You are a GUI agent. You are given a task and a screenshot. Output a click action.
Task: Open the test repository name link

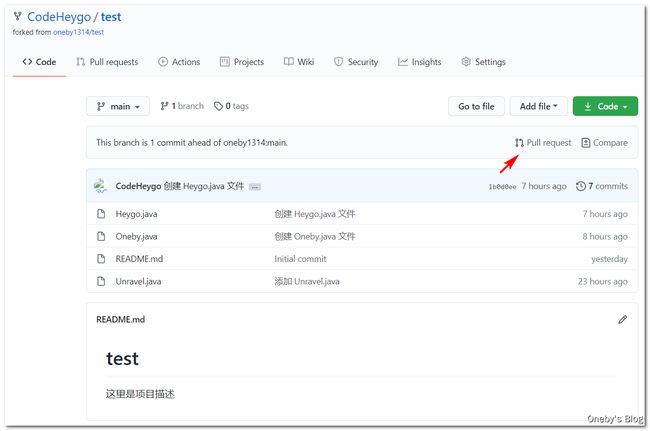pyautogui.click(x=111, y=17)
